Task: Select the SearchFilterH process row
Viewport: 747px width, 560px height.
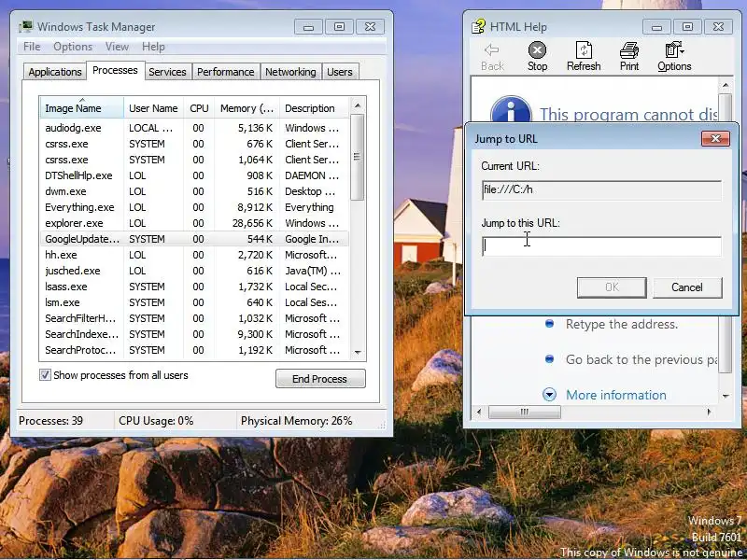Action: (194, 318)
